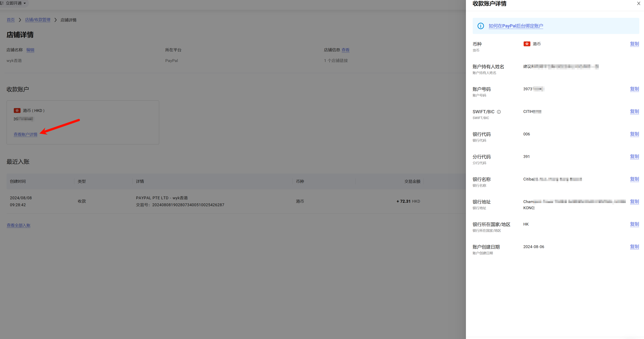644x339 pixels.
Task: Copy the 银行地址 bank address
Action: pyautogui.click(x=634, y=201)
